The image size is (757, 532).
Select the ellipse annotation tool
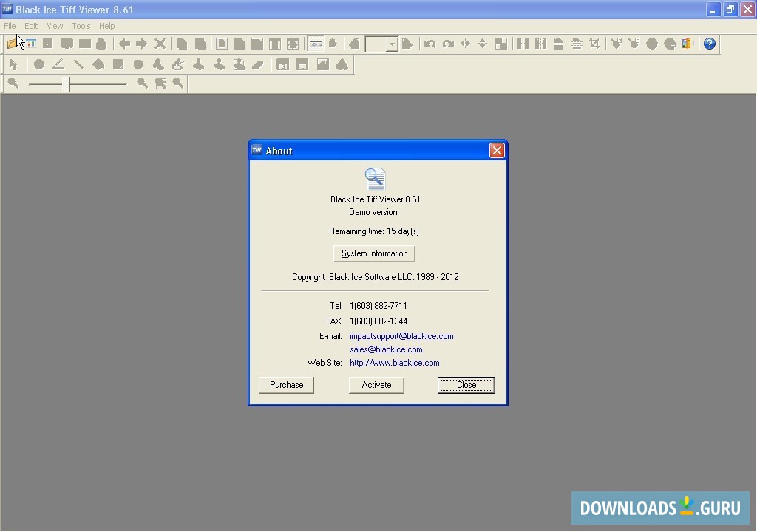pos(39,65)
